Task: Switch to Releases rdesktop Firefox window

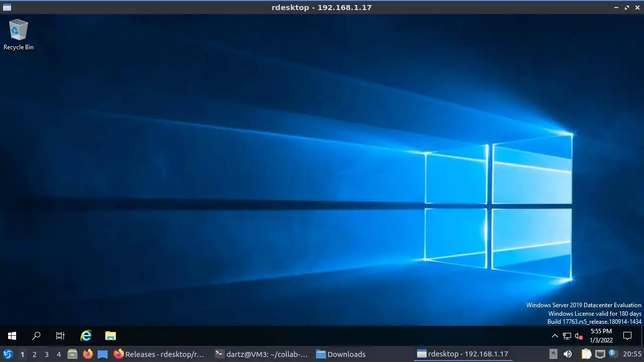Action: (x=159, y=354)
